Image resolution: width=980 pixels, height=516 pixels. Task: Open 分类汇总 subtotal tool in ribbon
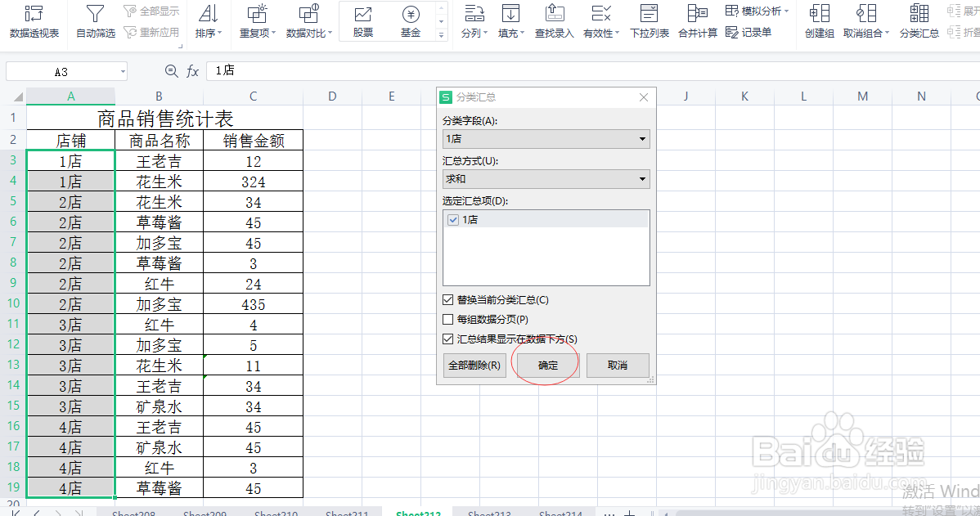(x=919, y=20)
